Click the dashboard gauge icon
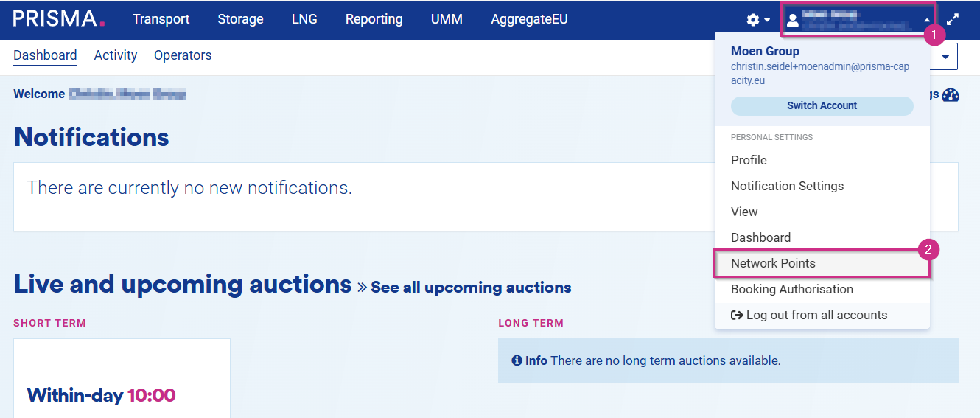 tap(951, 94)
